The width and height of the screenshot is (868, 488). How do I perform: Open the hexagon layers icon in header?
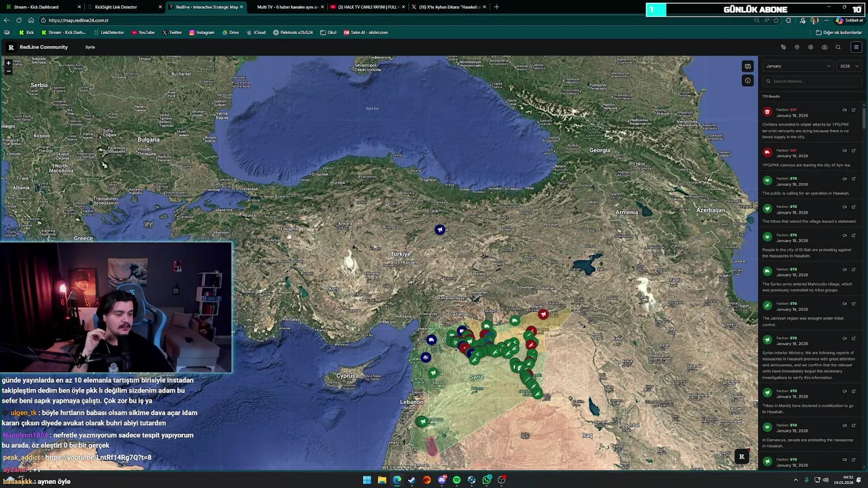[x=810, y=47]
